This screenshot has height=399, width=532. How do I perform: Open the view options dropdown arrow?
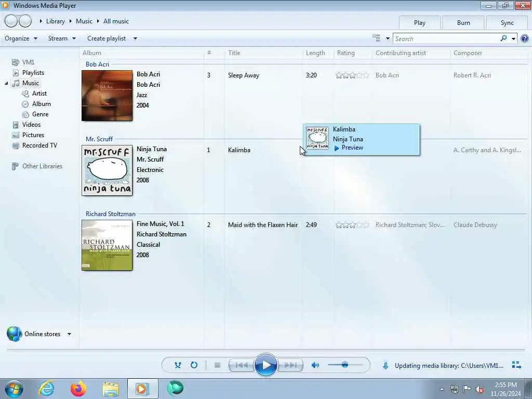click(388, 38)
